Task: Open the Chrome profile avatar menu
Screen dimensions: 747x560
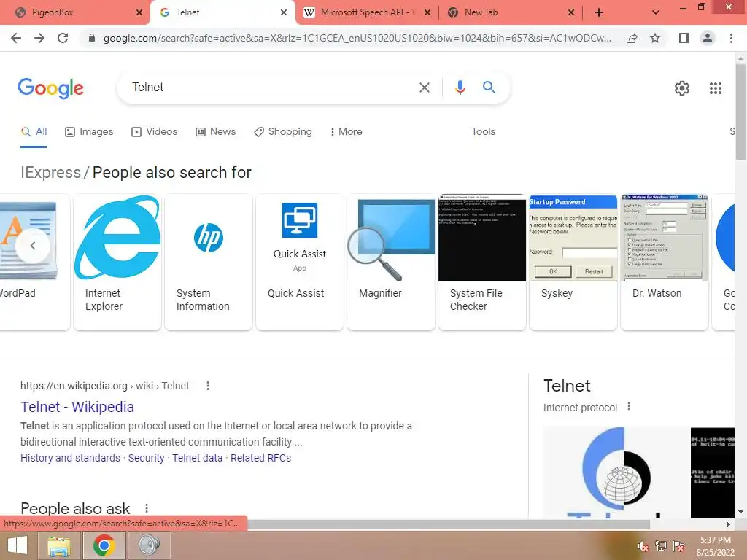Action: click(708, 38)
